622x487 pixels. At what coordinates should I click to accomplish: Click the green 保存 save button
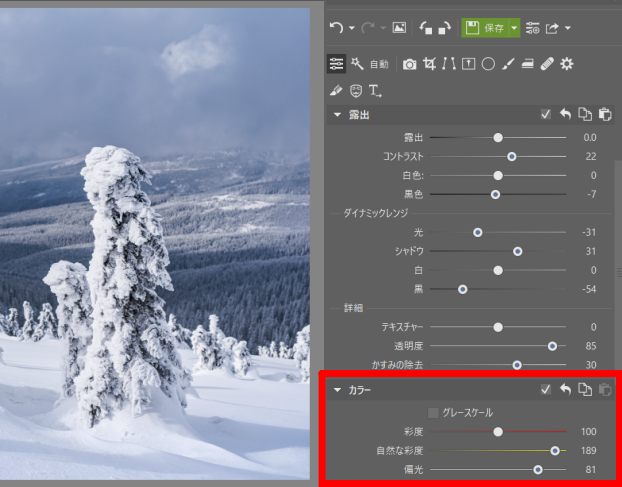[485, 28]
